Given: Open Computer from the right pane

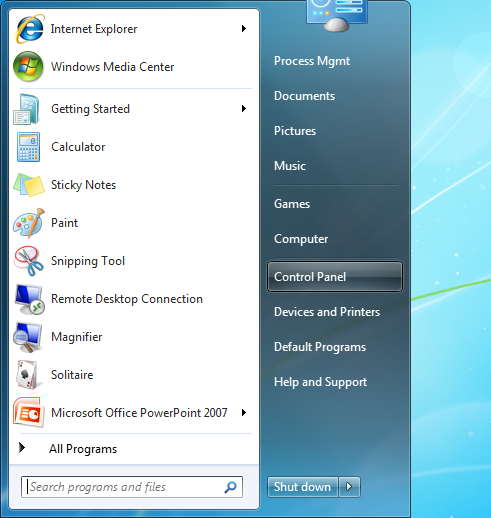Looking at the screenshot, I should click(x=301, y=239).
